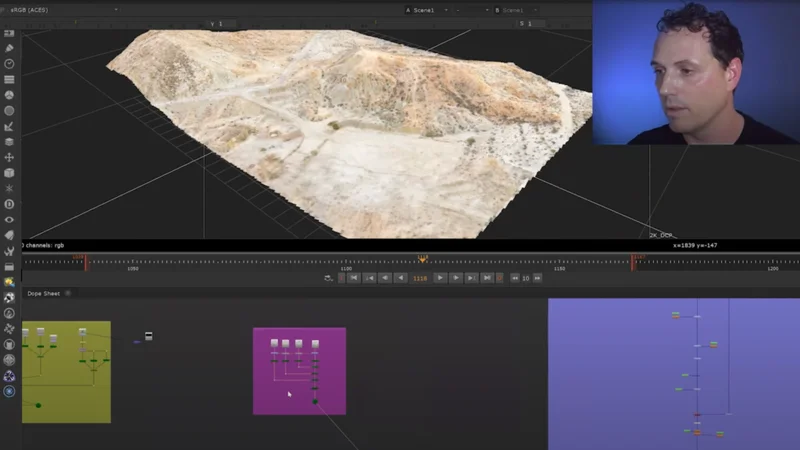Open the A input Scene1 dropdown

click(427, 10)
